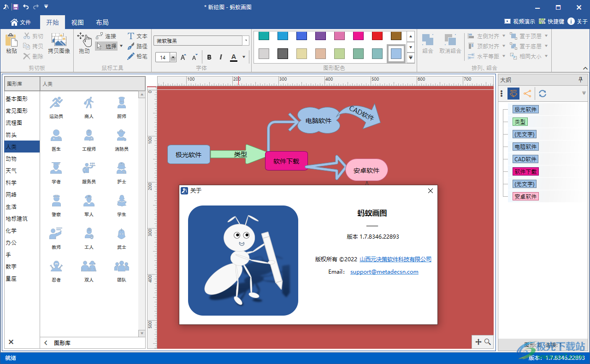The height and width of the screenshot is (364, 590).
Task: Select the Path (路径) tool
Action: (137, 46)
